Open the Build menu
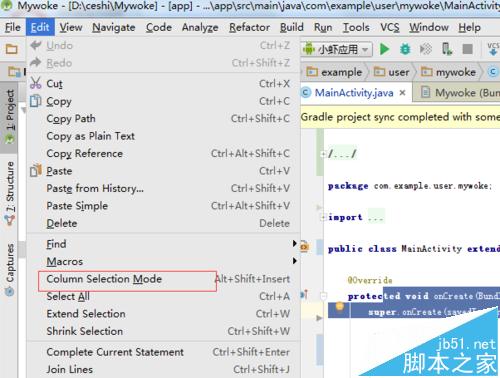500x378 pixels. pyautogui.click(x=292, y=27)
